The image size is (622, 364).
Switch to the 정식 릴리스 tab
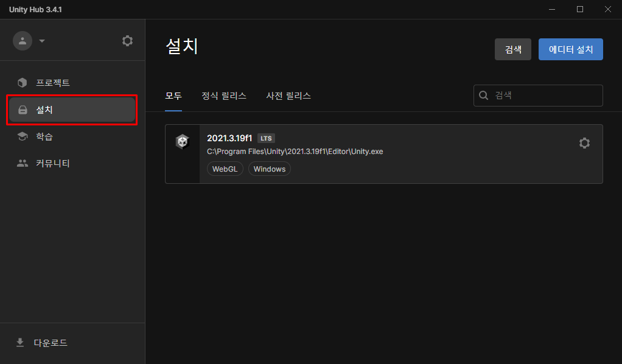224,96
